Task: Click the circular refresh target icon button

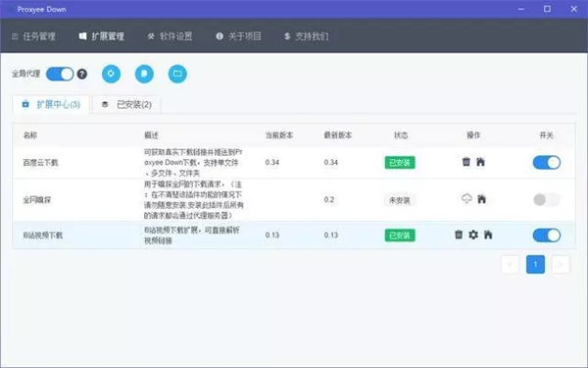Action: point(111,74)
